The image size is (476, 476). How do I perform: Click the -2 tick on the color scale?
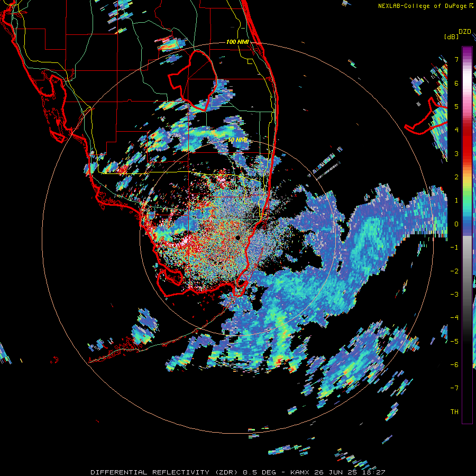click(x=454, y=271)
